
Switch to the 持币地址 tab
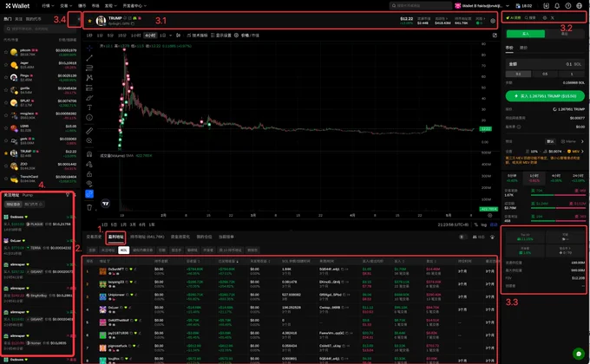147,237
